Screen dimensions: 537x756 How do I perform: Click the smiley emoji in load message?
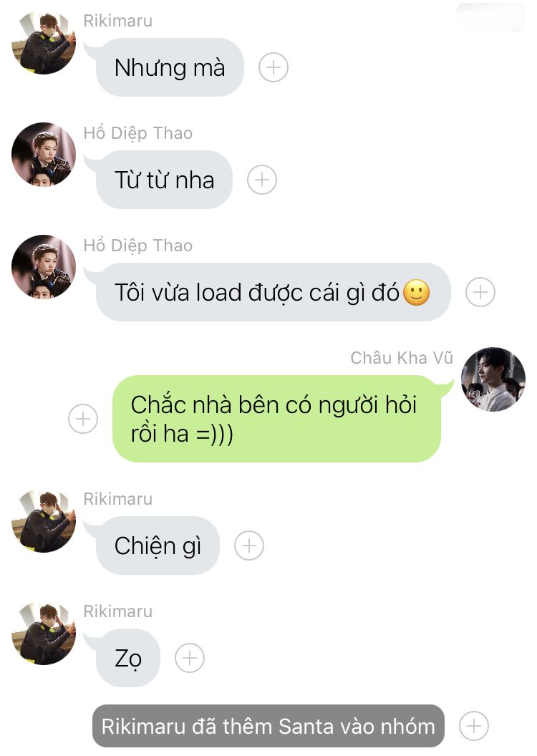pyautogui.click(x=417, y=292)
